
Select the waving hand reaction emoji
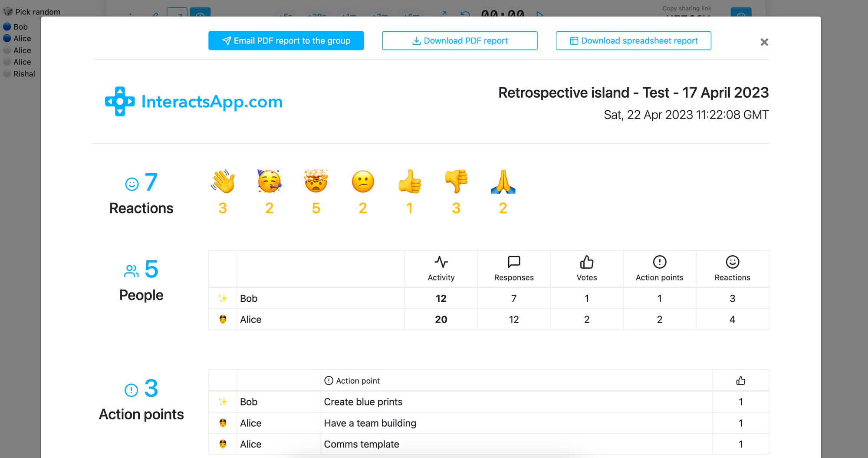point(223,181)
